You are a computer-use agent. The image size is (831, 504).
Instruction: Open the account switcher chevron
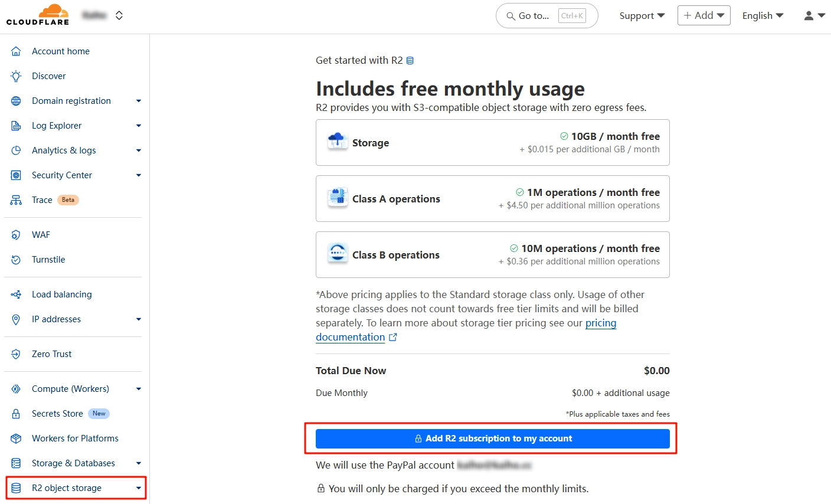(119, 15)
